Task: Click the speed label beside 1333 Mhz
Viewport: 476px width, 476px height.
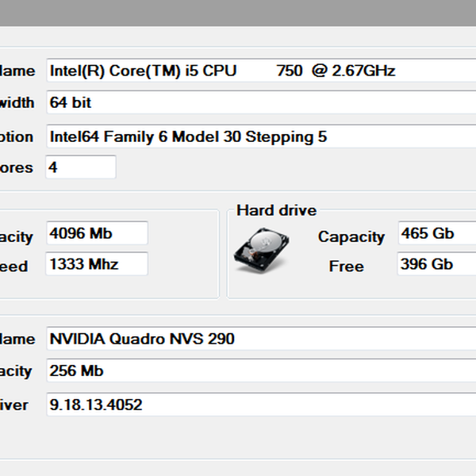Action: [x=14, y=267]
